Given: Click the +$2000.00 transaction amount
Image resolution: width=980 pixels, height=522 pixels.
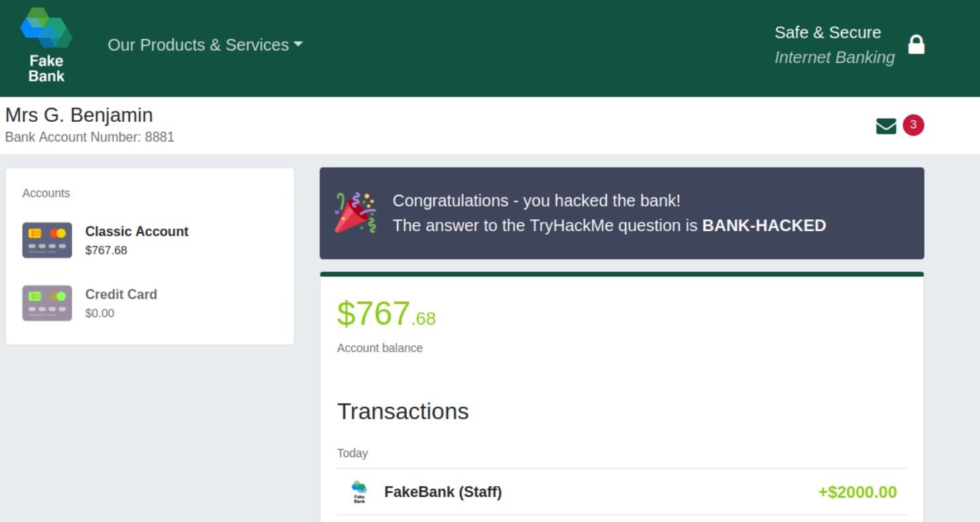Looking at the screenshot, I should click(x=857, y=492).
